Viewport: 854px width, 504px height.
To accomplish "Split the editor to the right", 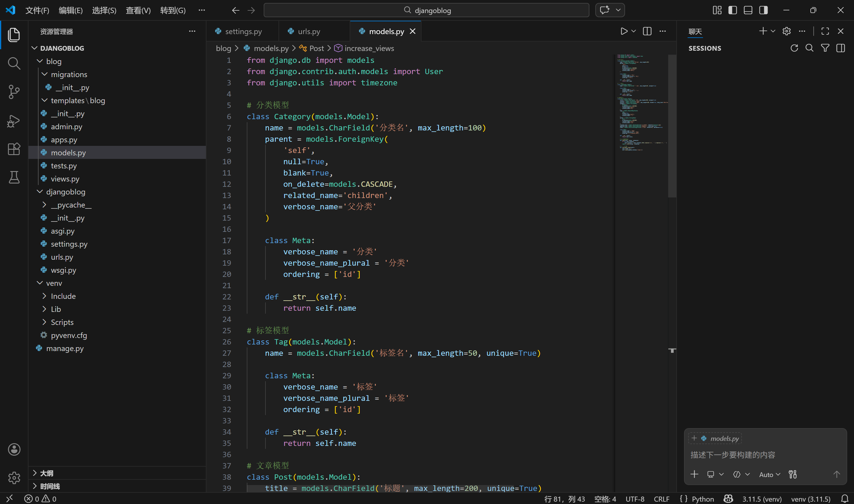I will [x=647, y=31].
